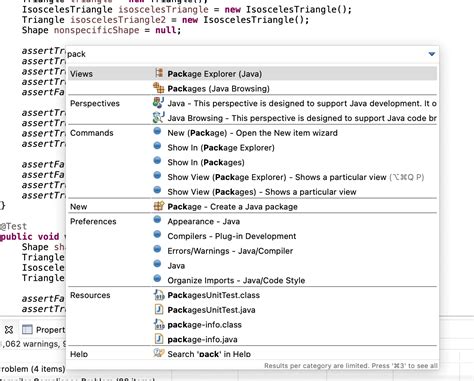This screenshot has height=381, width=474.
Task: Click the icon beside Show View (Packages)
Action: (157, 190)
